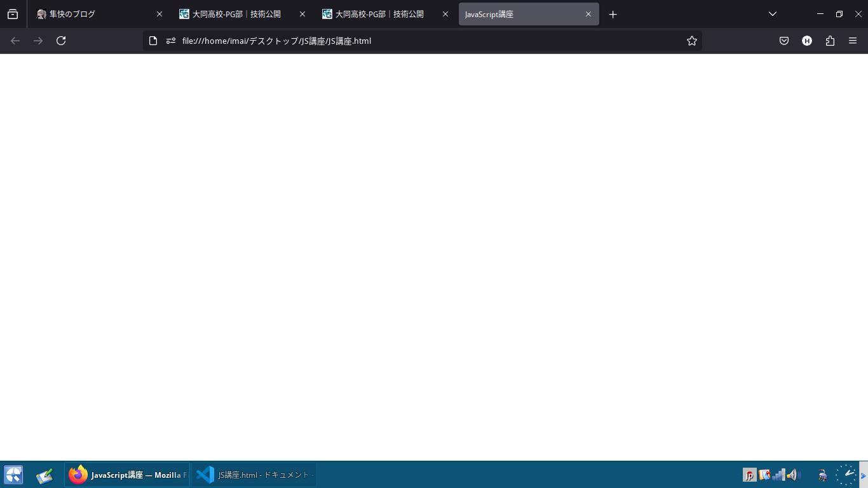The image size is (868, 488).
Task: Open a new browser tab
Action: click(x=613, y=14)
